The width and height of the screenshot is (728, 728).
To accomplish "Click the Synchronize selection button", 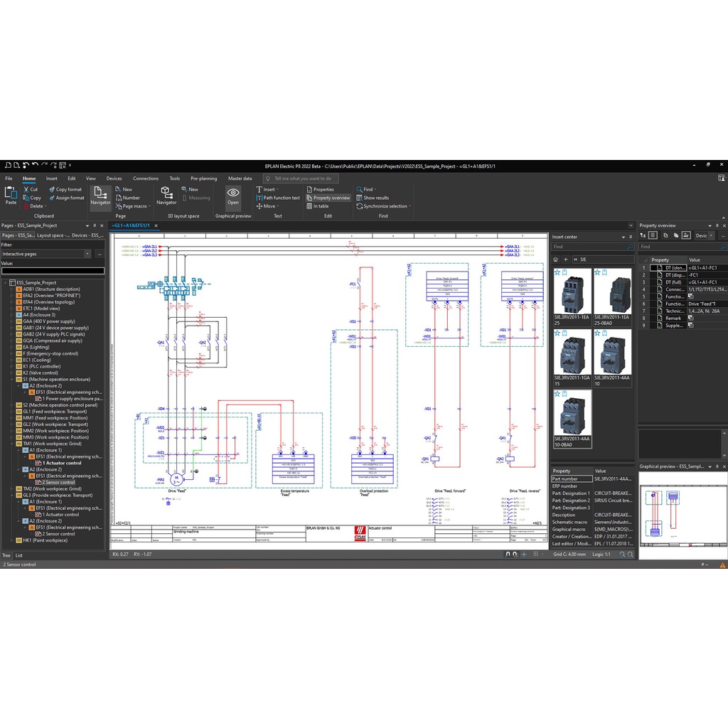I will point(383,206).
